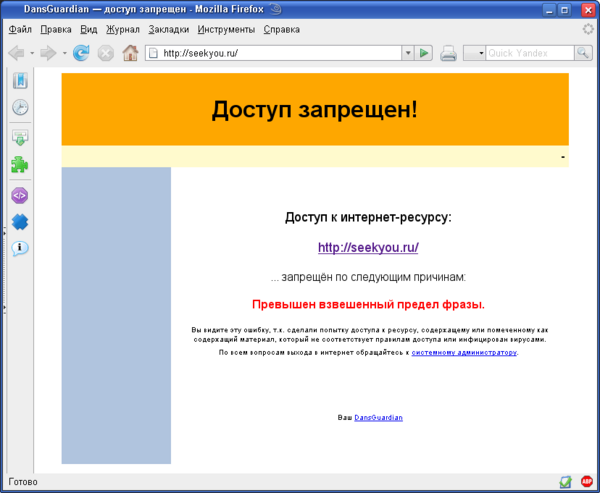Viewport: 600px width, 493px height.
Task: Click the Page info speech bubble icon
Action: coord(20,248)
